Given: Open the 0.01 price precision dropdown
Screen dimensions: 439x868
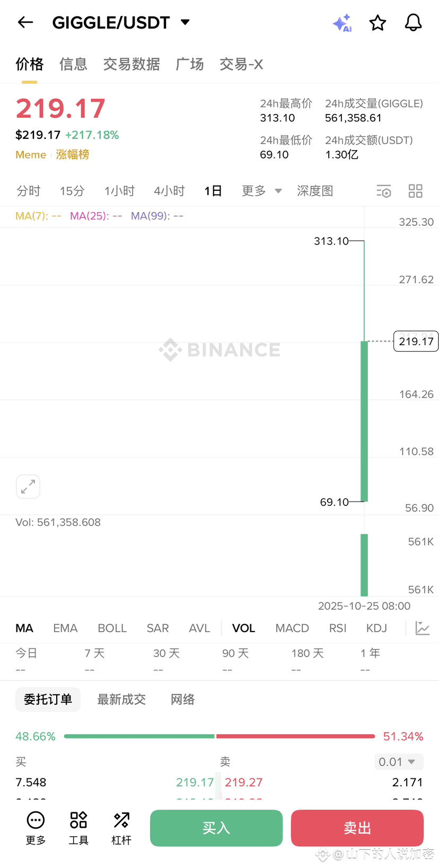Looking at the screenshot, I should coord(398,762).
